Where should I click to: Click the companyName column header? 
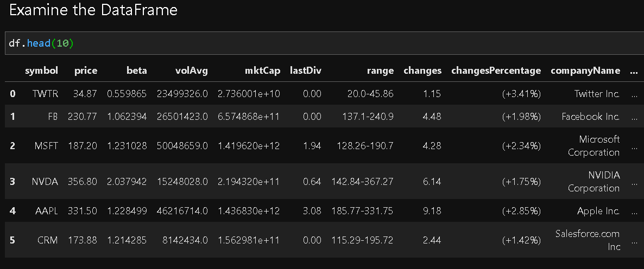(x=585, y=71)
